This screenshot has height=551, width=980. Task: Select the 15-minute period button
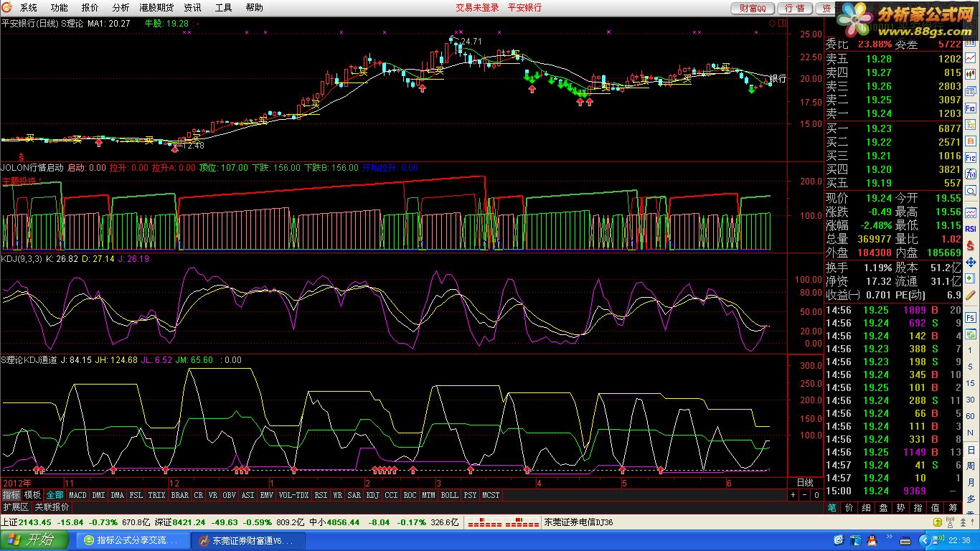[x=971, y=382]
